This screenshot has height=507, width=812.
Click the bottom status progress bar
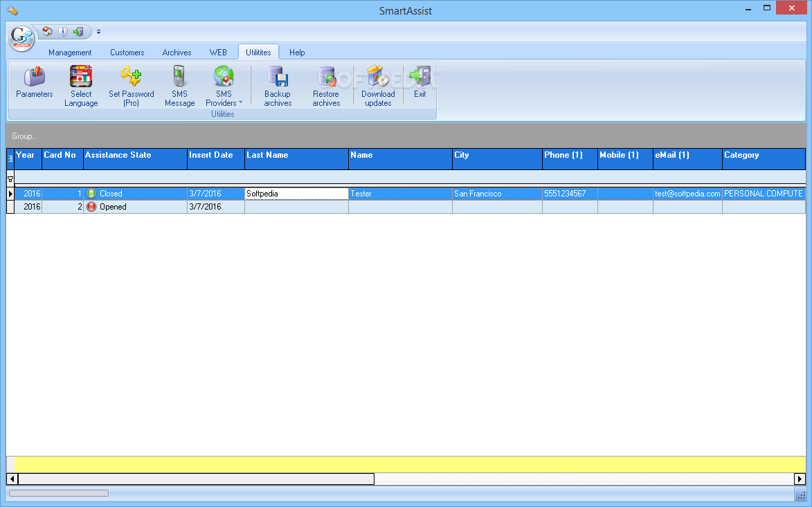[59, 493]
